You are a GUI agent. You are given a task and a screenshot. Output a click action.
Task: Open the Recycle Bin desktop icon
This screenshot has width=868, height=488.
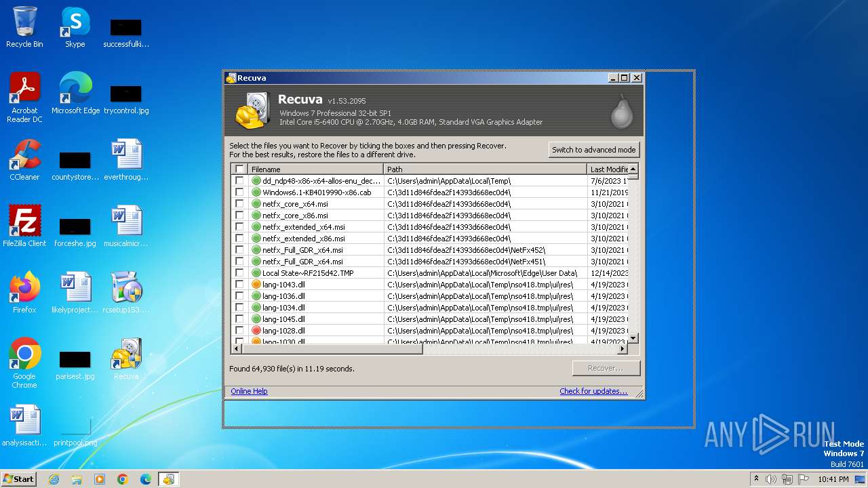point(24,27)
